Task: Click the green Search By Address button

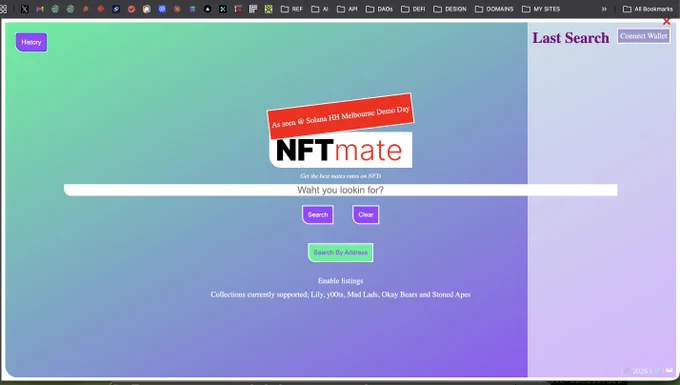Action: pos(340,252)
